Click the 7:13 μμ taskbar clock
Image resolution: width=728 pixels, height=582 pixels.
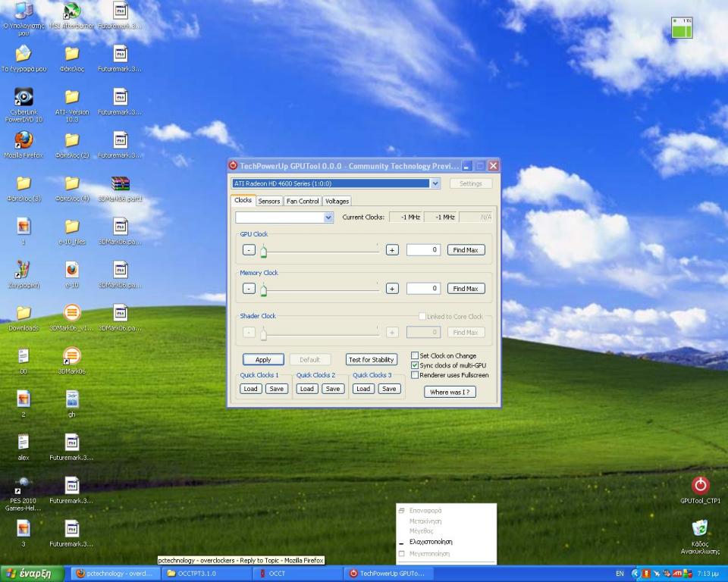click(708, 574)
